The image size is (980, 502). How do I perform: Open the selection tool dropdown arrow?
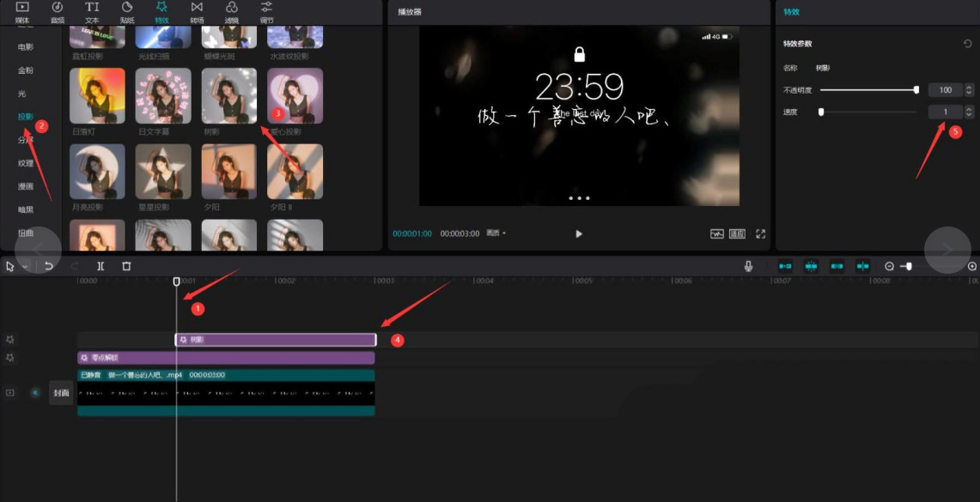coord(24,267)
